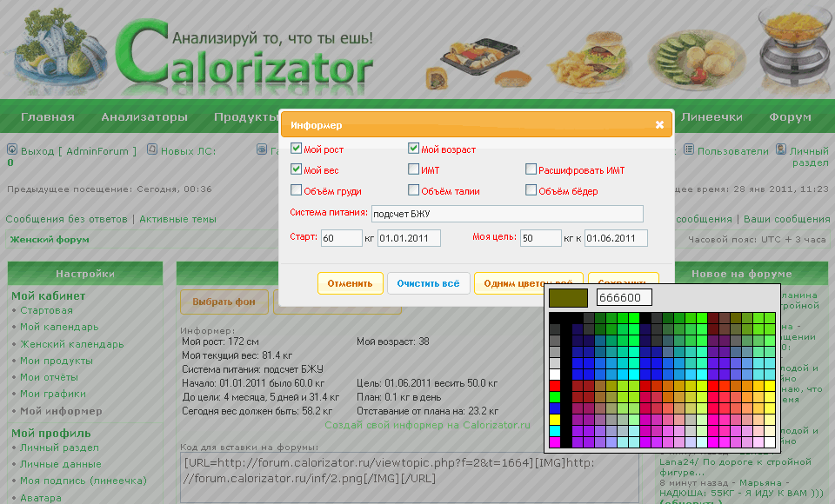Screen dimensions: 835x504
Task: Close the Информер dialog with the X
Action: (659, 125)
